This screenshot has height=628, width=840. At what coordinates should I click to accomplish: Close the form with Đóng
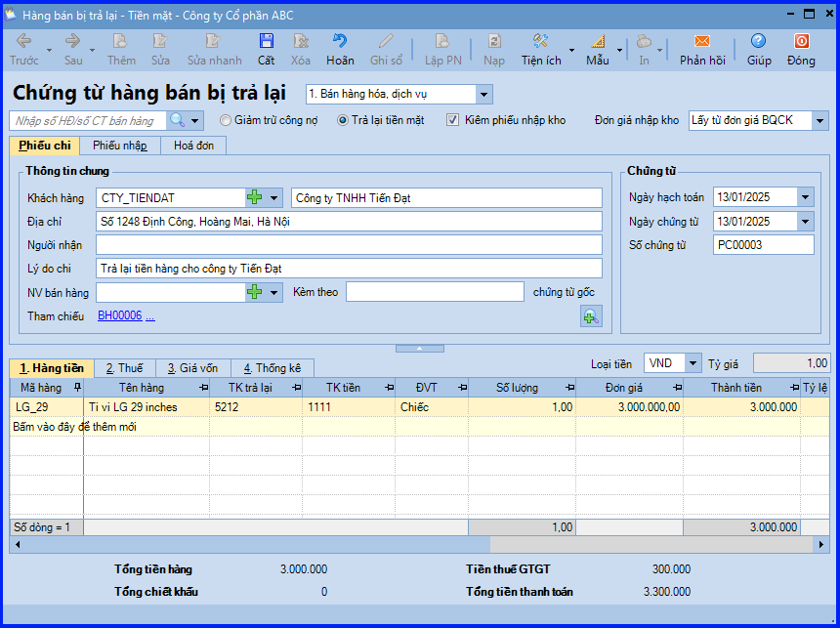801,49
